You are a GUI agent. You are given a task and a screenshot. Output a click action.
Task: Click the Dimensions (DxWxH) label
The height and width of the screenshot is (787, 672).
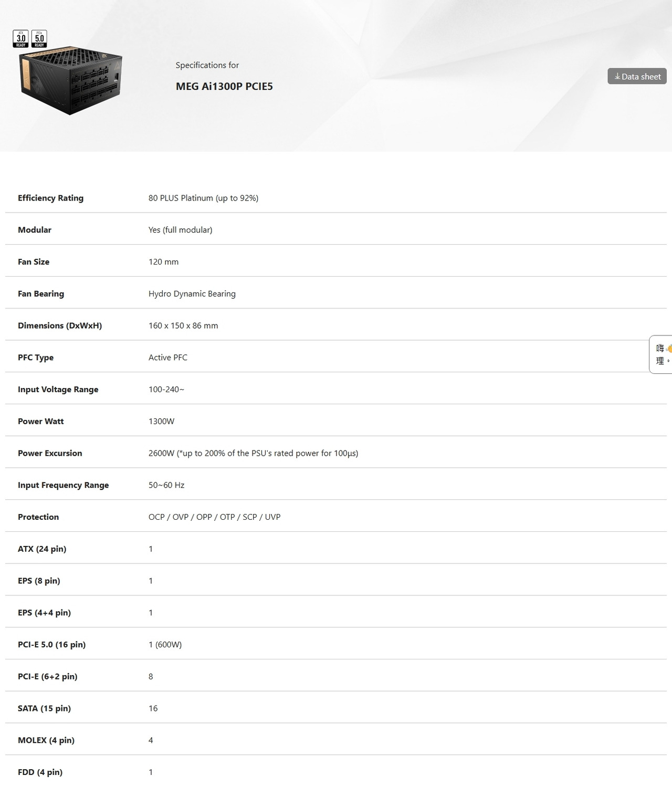tap(60, 326)
